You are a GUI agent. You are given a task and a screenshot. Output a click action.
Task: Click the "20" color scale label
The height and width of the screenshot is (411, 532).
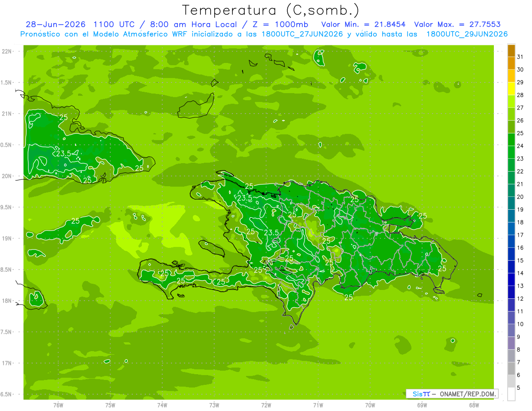(x=520, y=197)
